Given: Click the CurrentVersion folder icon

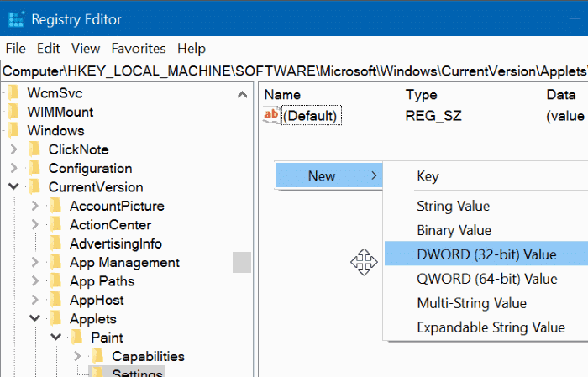Looking at the screenshot, I should tap(34, 186).
